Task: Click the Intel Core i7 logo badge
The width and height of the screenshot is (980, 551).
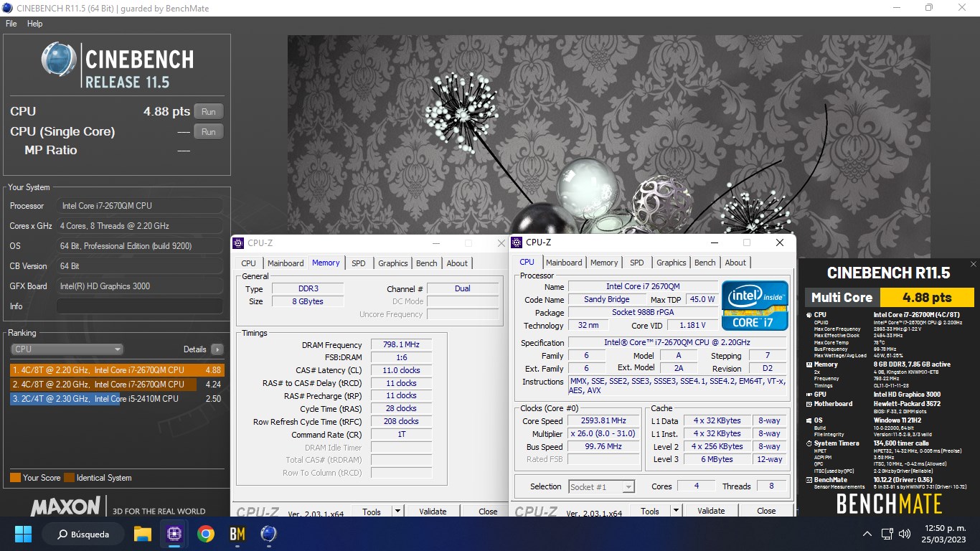Action: point(755,306)
